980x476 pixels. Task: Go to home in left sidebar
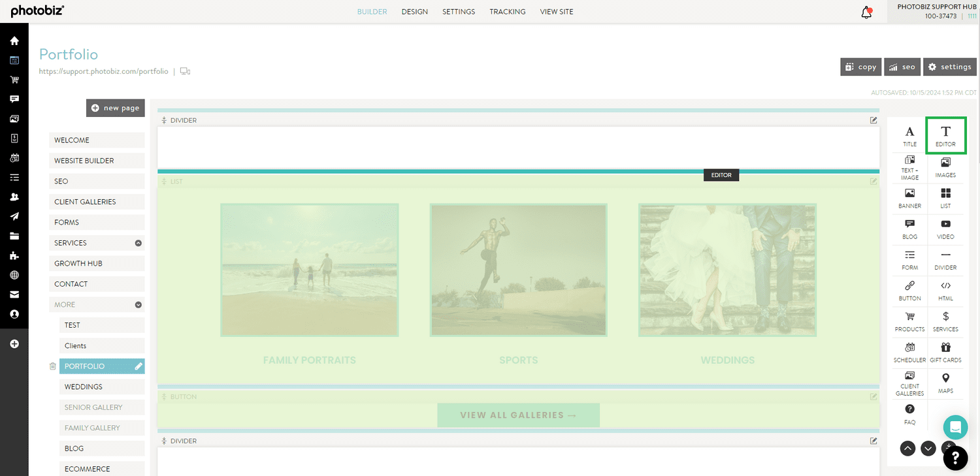[14, 40]
